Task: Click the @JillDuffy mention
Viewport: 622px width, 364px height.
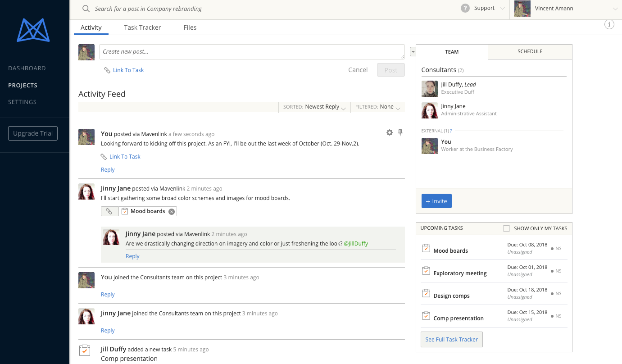Action: pos(356,244)
